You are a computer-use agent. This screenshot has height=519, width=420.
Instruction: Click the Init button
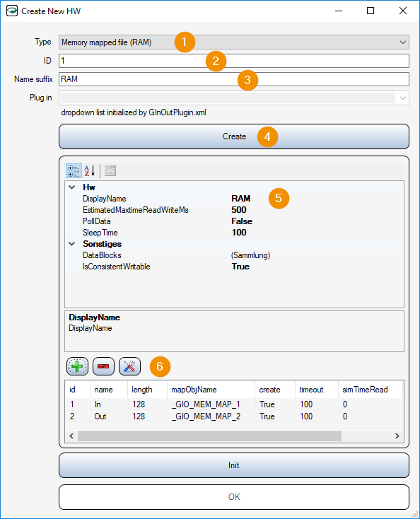[x=234, y=465]
